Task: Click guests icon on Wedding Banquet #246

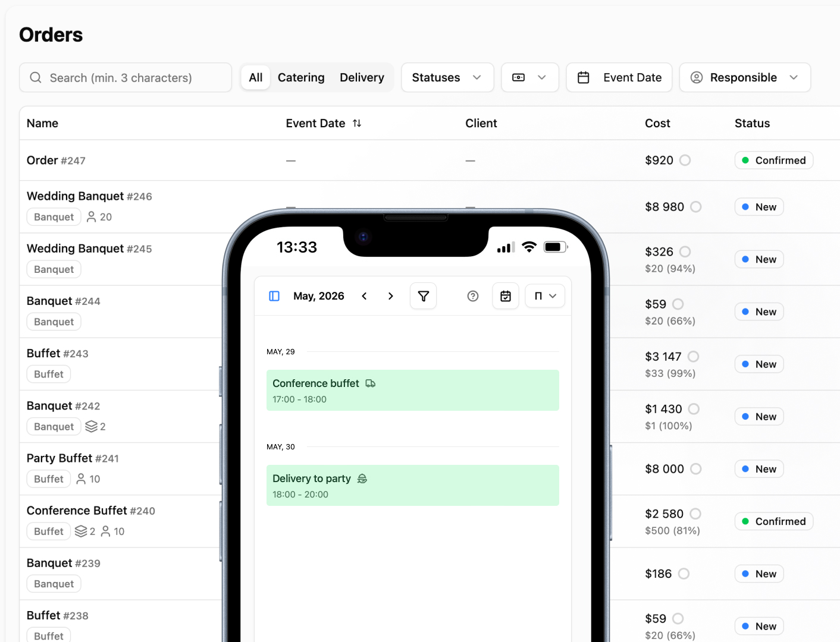Action: click(92, 217)
